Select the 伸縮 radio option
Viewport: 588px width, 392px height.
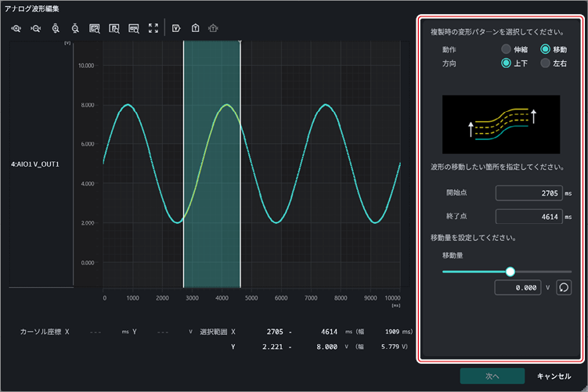(x=507, y=49)
